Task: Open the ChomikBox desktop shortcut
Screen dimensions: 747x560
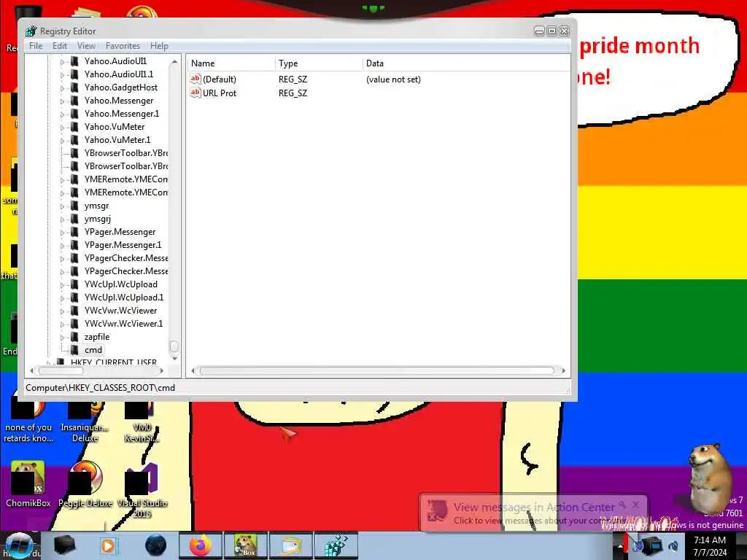Action: point(28,485)
